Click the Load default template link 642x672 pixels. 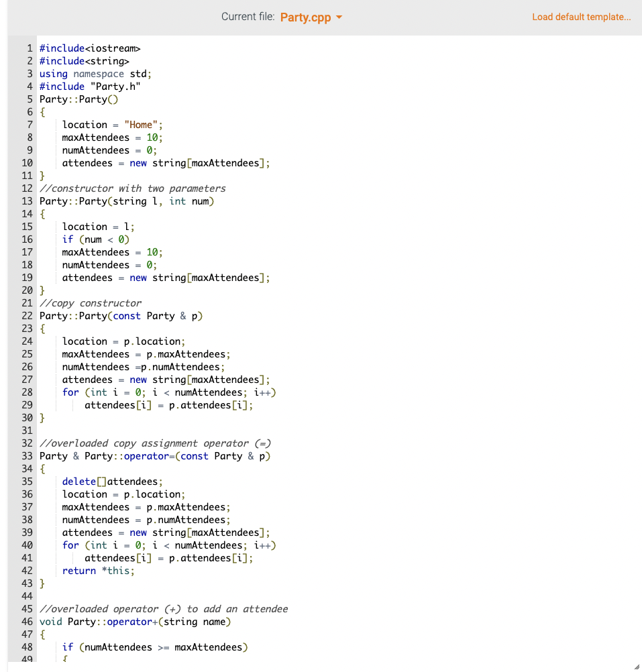point(581,17)
